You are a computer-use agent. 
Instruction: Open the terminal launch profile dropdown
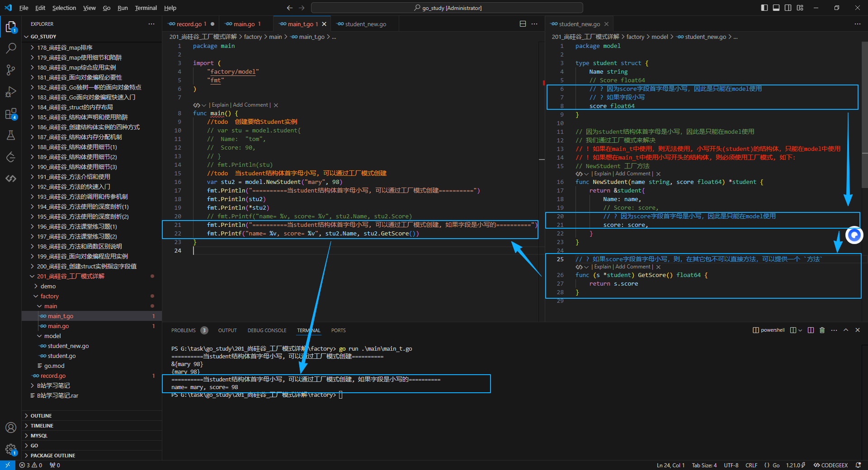[x=800, y=330]
